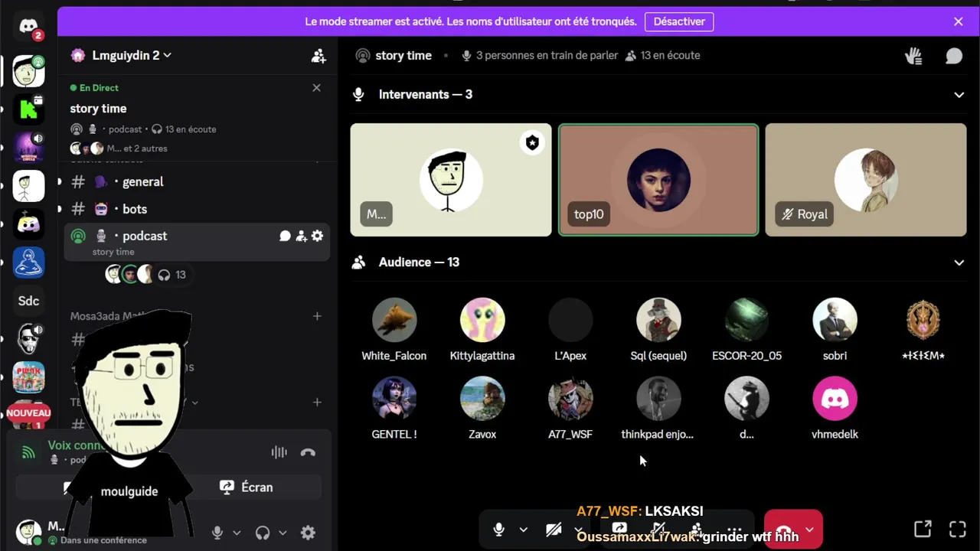This screenshot has height=551, width=980.
Task: Open listeners count 13 under podcast
Action: pyautogui.click(x=173, y=275)
